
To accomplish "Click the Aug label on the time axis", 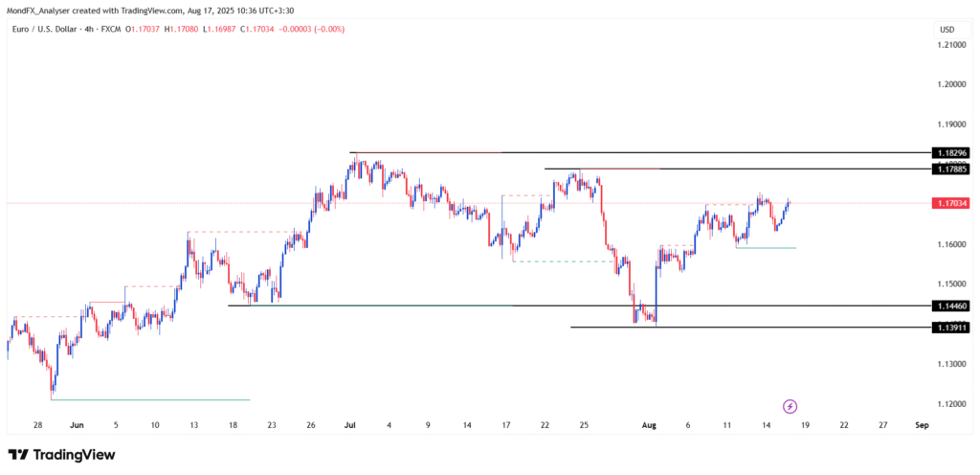I will click(x=650, y=423).
